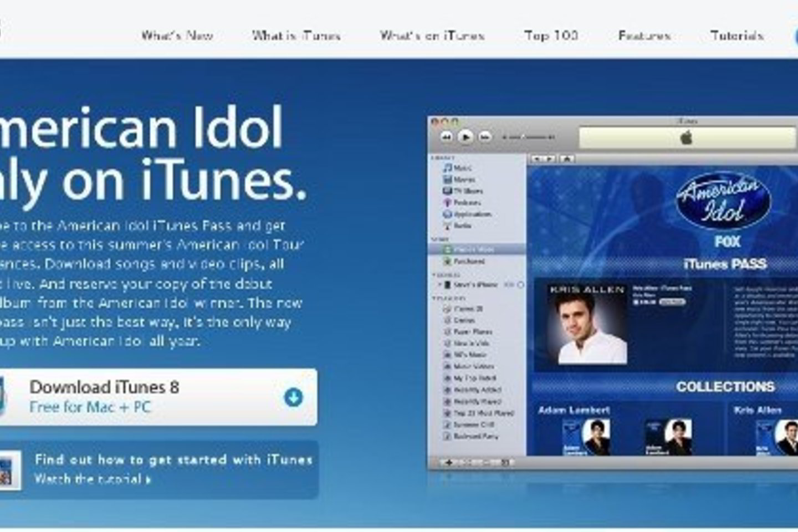Screen dimensions: 798x532
Task: Click the iTunes status display with Apple logo
Action: (x=687, y=137)
